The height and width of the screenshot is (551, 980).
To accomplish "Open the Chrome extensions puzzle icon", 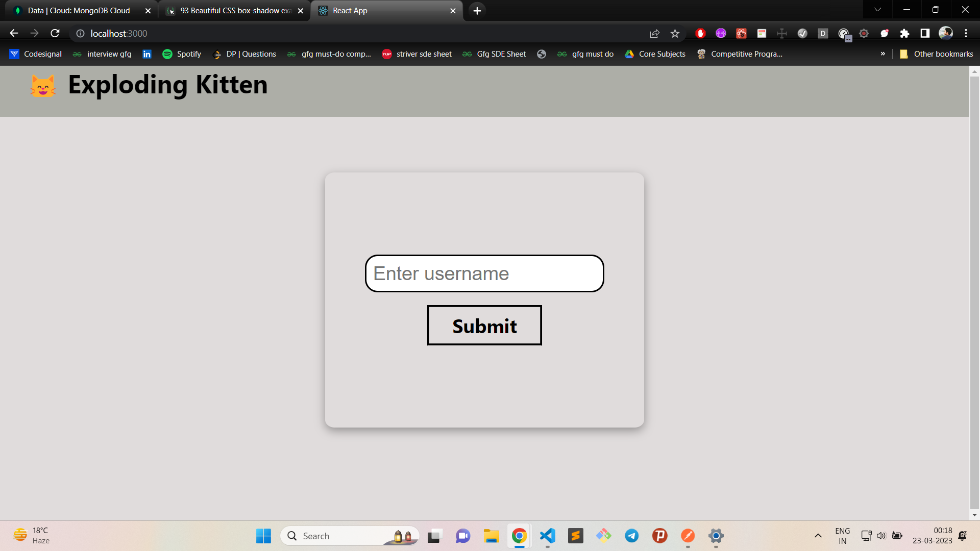I will point(904,33).
